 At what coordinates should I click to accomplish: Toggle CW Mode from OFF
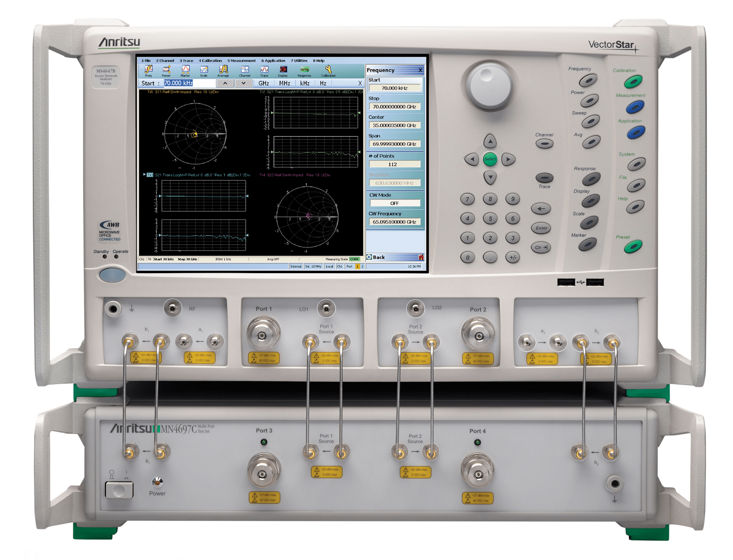(395, 203)
